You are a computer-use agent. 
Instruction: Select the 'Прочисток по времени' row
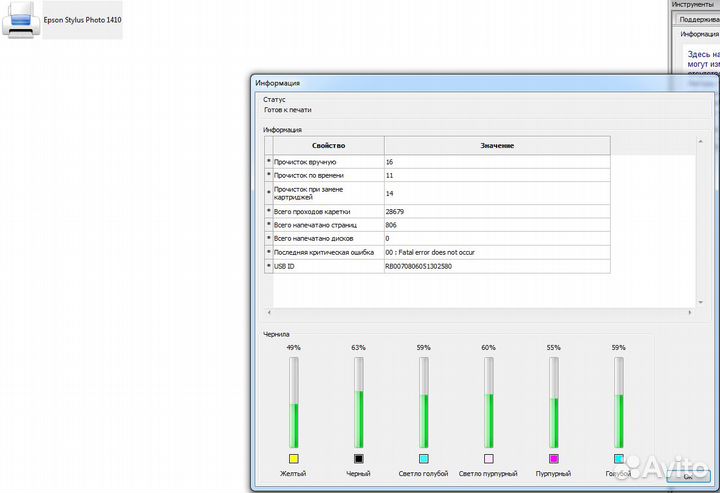click(437, 175)
